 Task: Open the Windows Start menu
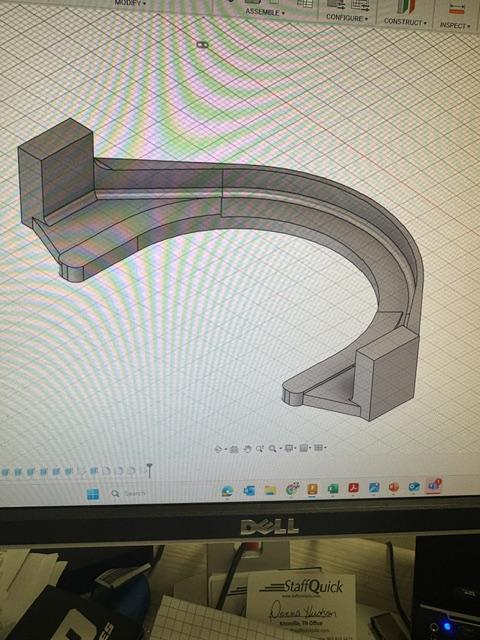point(93,494)
